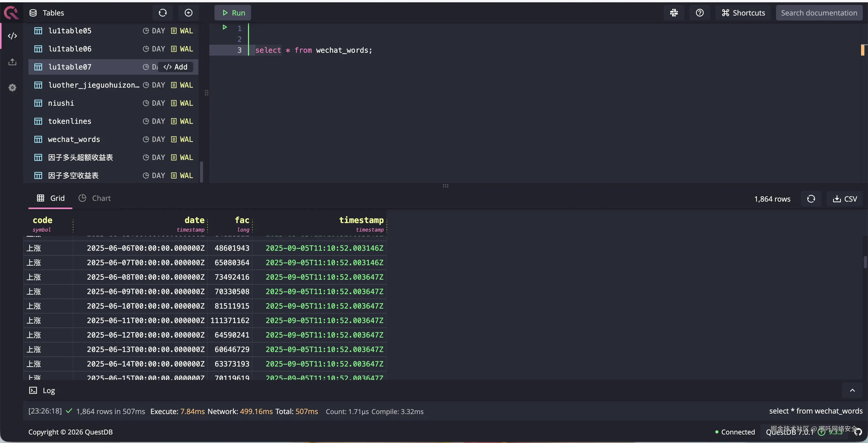Download results as CSV

[x=845, y=199]
